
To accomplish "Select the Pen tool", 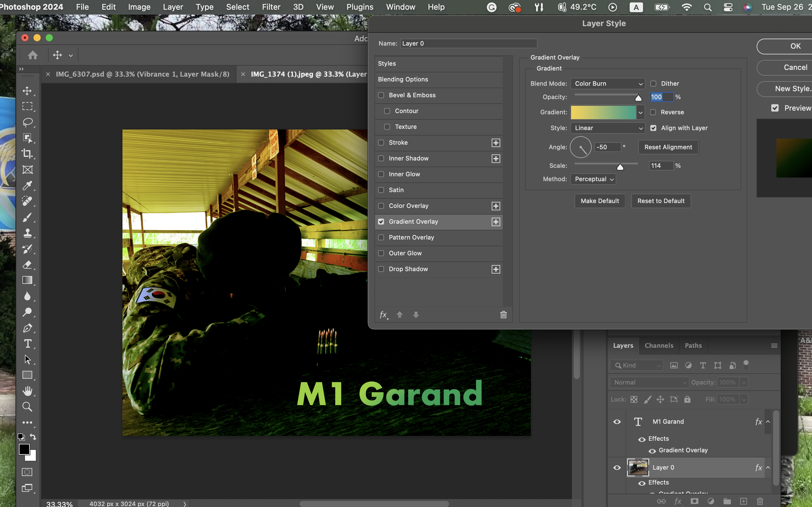I will pyautogui.click(x=27, y=328).
